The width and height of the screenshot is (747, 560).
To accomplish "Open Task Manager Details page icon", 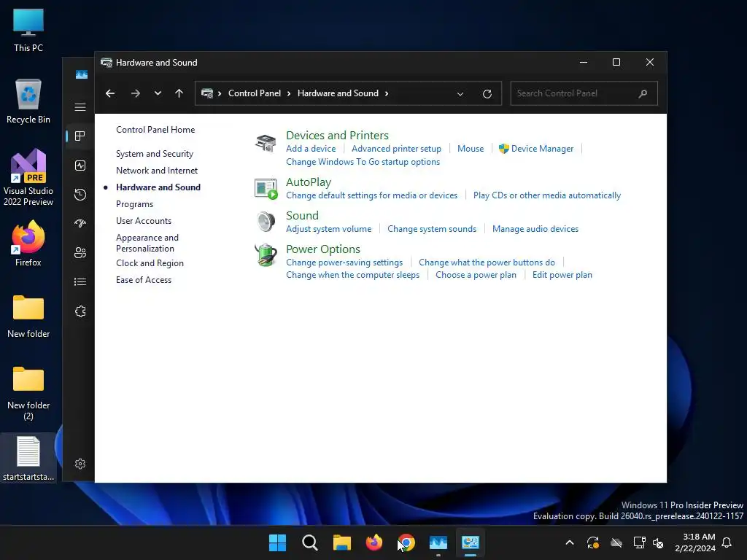I will point(80,282).
